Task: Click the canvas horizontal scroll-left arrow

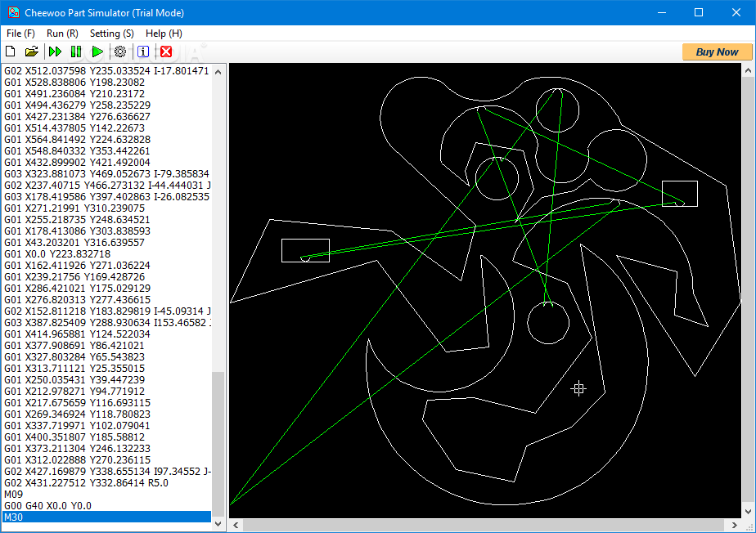Action: coord(236,525)
